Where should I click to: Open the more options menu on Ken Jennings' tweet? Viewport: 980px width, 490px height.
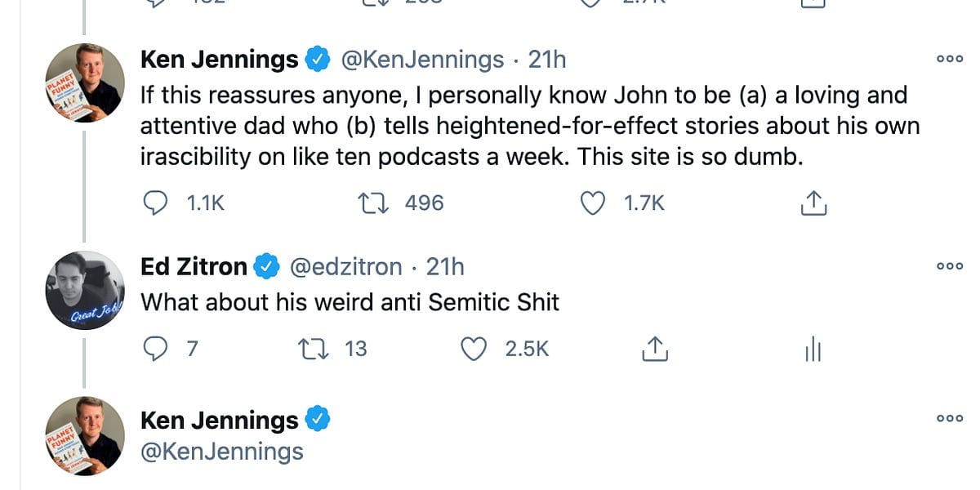tap(949, 59)
